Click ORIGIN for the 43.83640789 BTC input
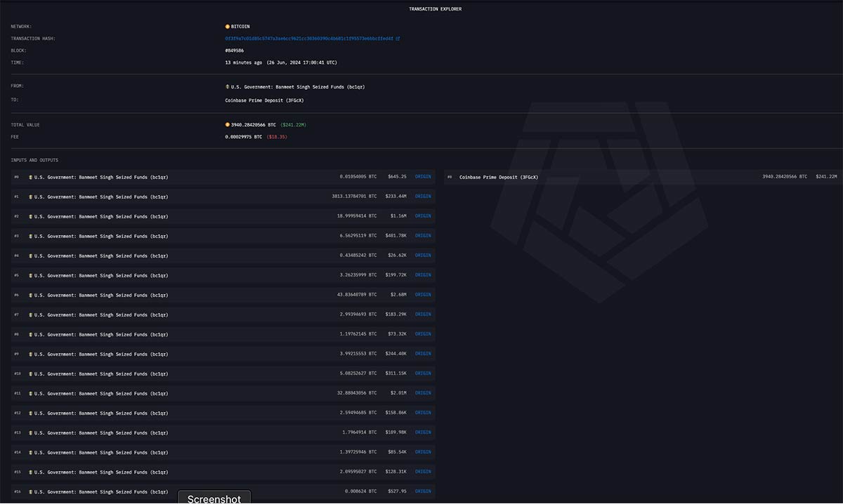 click(x=423, y=295)
